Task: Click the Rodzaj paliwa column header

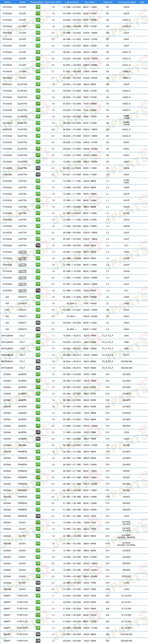Action: (x=37, y=2)
